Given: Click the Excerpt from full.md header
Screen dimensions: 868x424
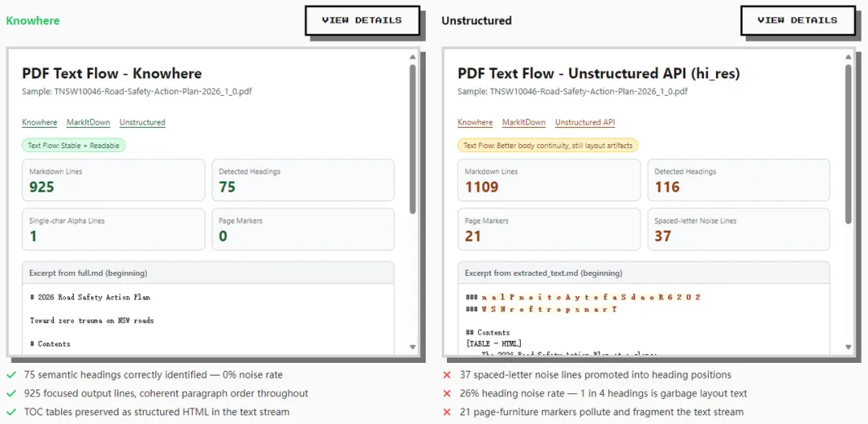Looking at the screenshot, I should (x=208, y=273).
